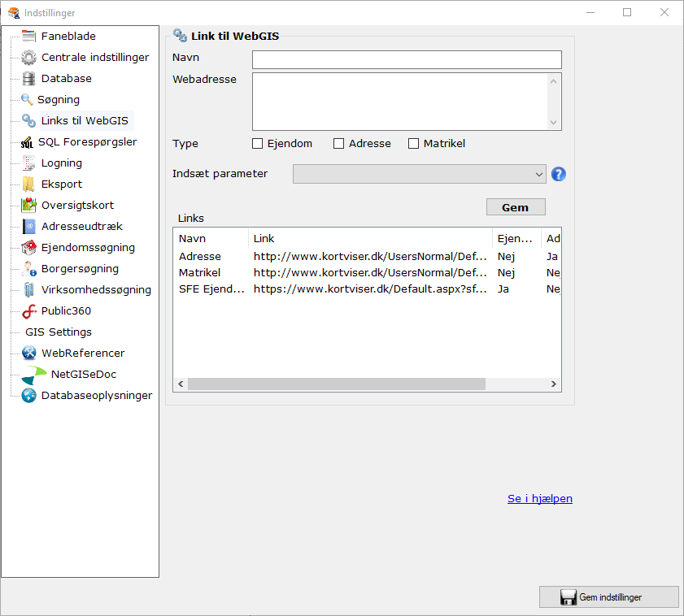This screenshot has height=616, width=684.
Task: Check the Matrikel type checkbox
Action: (413, 144)
